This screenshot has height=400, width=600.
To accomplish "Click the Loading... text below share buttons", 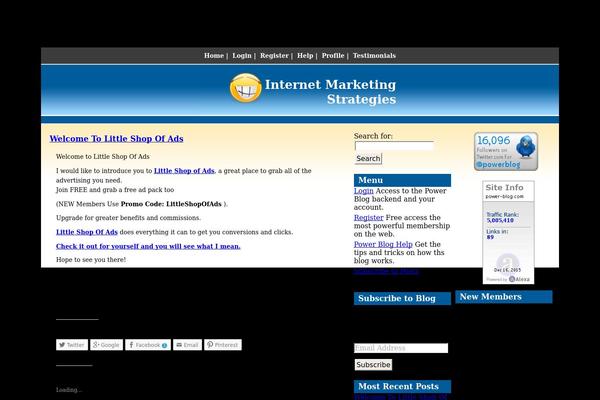I will coord(69,390).
